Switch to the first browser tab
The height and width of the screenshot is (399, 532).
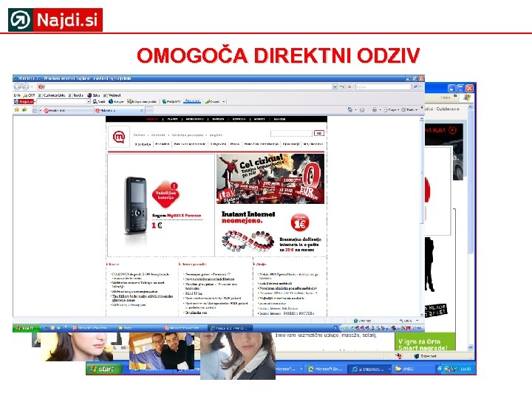coord(68,110)
